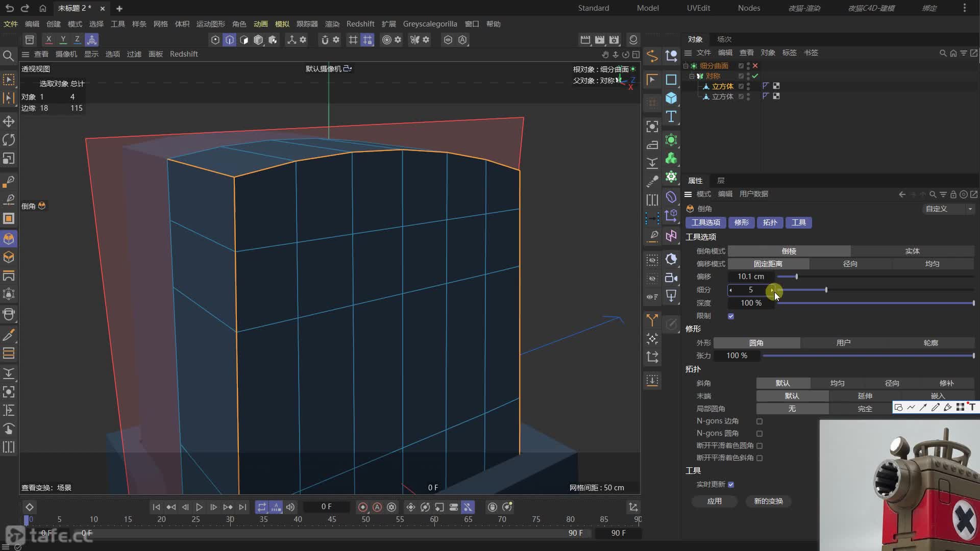Click the back arrow in attributes panel
Screen dimensions: 980x551
coord(902,194)
